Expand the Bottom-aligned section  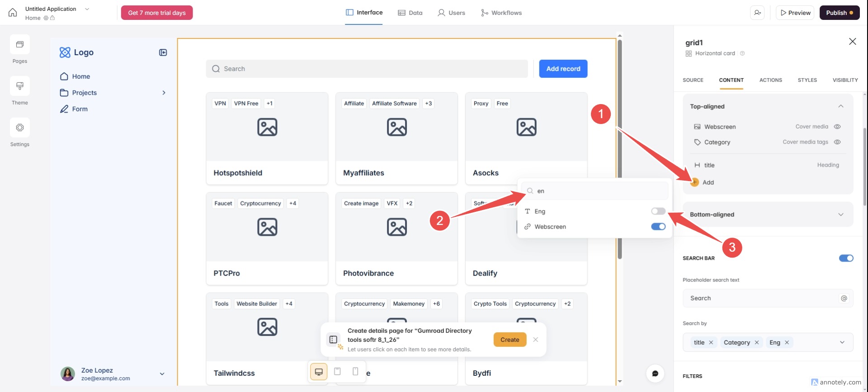pyautogui.click(x=840, y=215)
